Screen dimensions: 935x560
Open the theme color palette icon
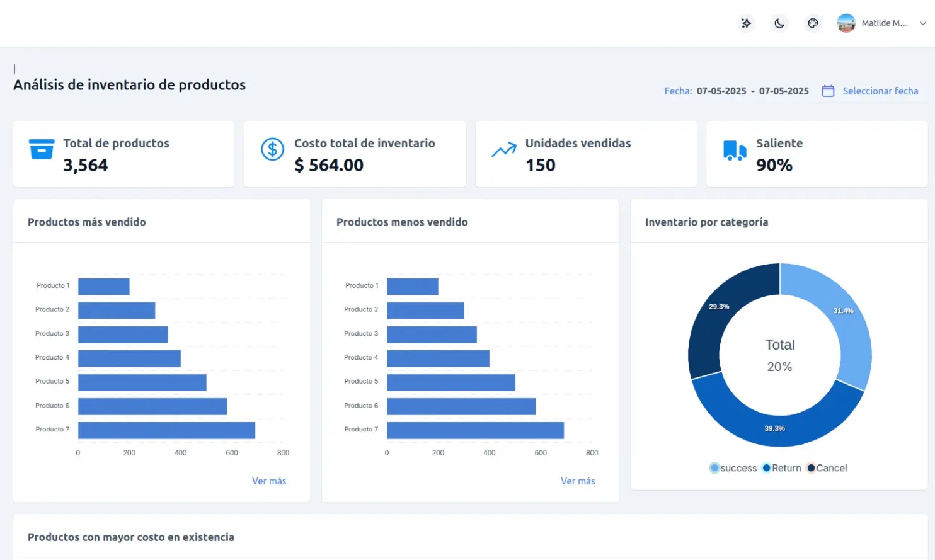[813, 23]
